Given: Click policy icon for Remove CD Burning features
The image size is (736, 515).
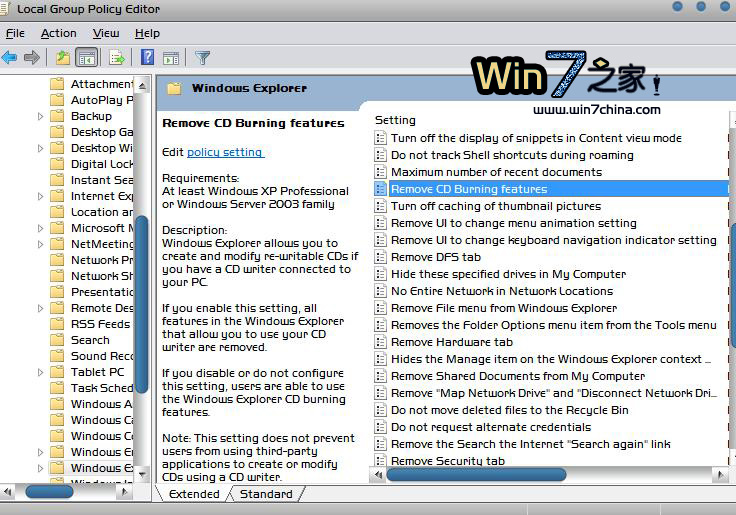Looking at the screenshot, I should tap(380, 189).
